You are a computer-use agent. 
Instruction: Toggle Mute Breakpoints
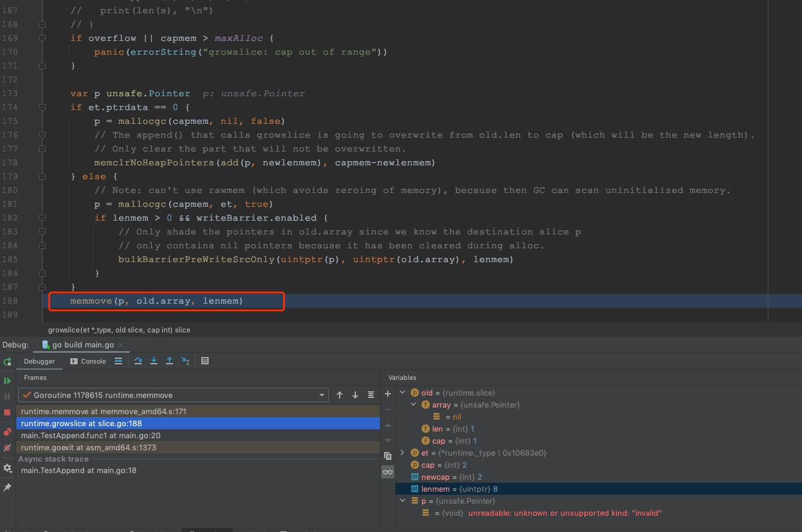[7, 448]
